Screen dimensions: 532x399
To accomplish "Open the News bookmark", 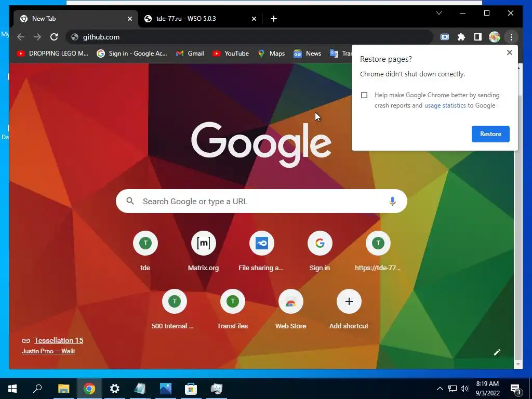I will (x=308, y=54).
